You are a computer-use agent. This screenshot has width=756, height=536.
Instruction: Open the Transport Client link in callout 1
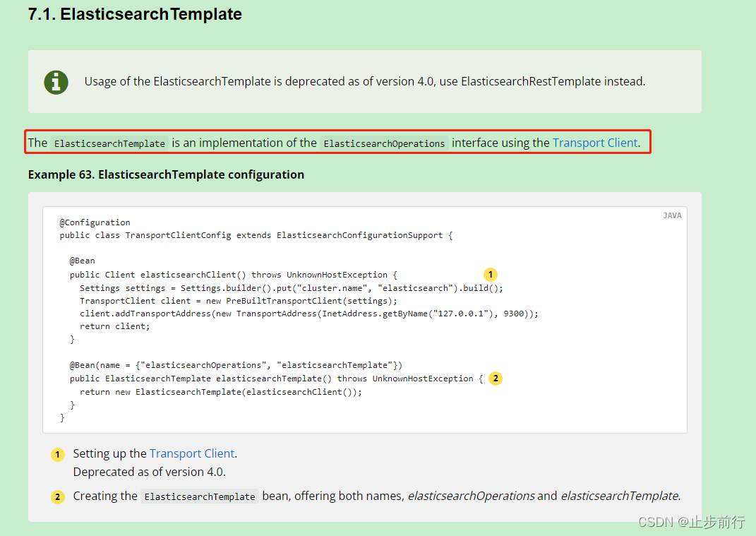click(192, 453)
